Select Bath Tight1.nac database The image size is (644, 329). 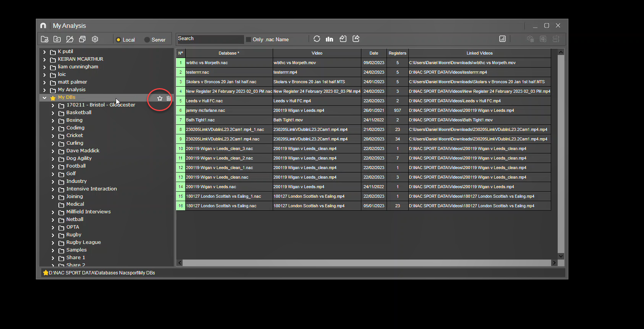pyautogui.click(x=229, y=120)
